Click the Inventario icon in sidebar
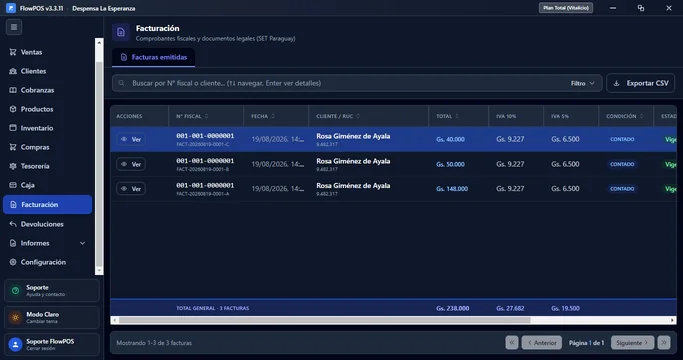Screen dimensions: 683x360 tap(13, 128)
